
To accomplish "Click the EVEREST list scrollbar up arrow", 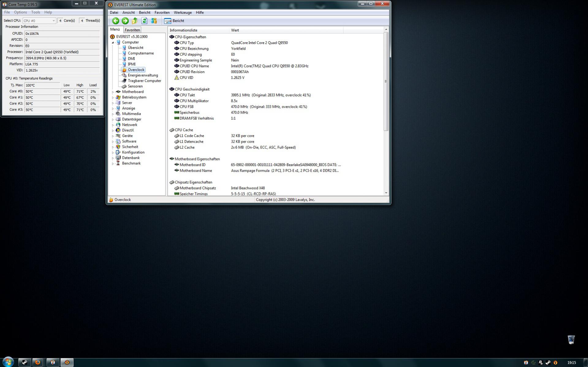I will coord(386,29).
